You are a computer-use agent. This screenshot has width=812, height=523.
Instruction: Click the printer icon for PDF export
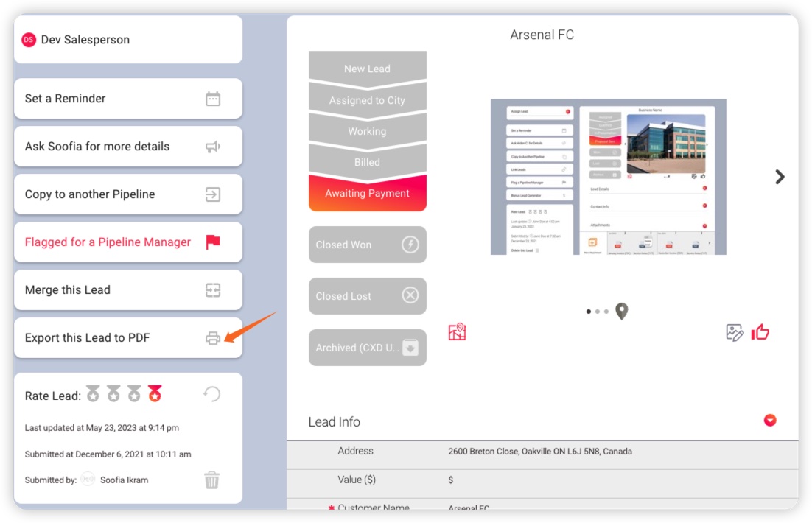point(213,338)
